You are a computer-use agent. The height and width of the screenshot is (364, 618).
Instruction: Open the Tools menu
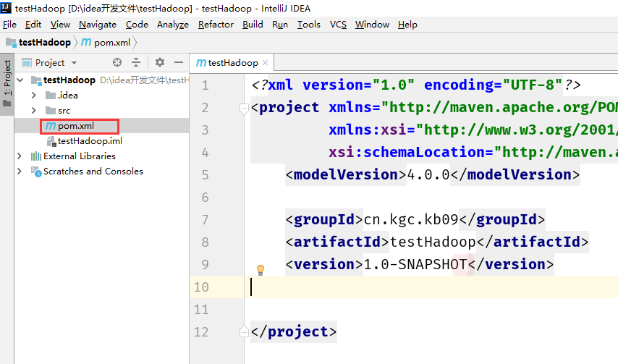tap(308, 25)
